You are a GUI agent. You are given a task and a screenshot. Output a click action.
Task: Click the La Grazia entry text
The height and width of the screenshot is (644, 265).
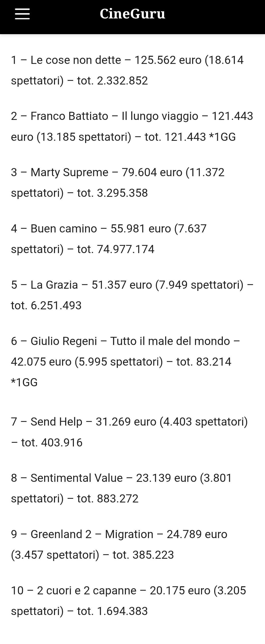(54, 285)
